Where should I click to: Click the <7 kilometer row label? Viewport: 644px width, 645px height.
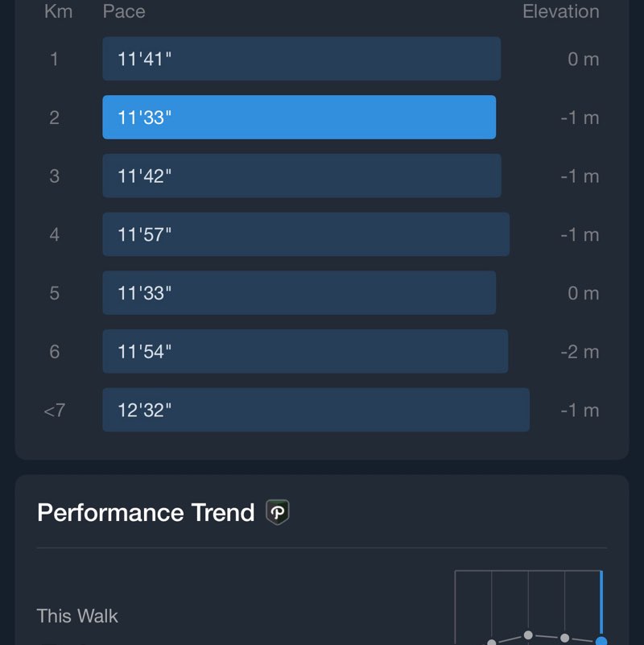54,411
